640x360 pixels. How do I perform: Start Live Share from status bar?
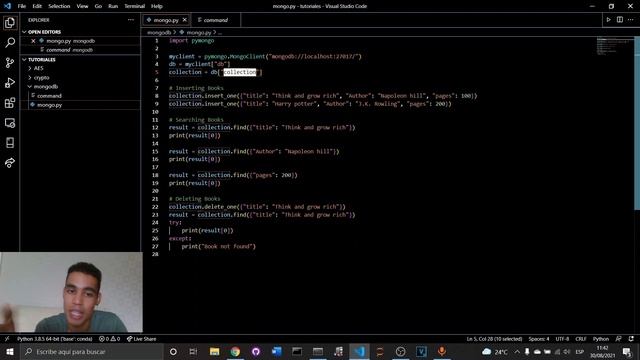(x=142, y=339)
